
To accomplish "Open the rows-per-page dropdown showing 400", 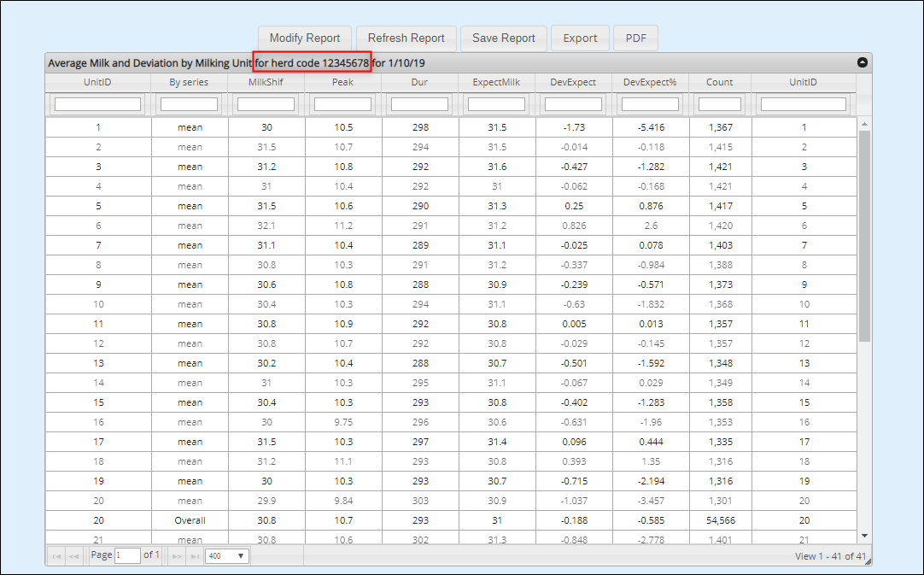I will [227, 555].
